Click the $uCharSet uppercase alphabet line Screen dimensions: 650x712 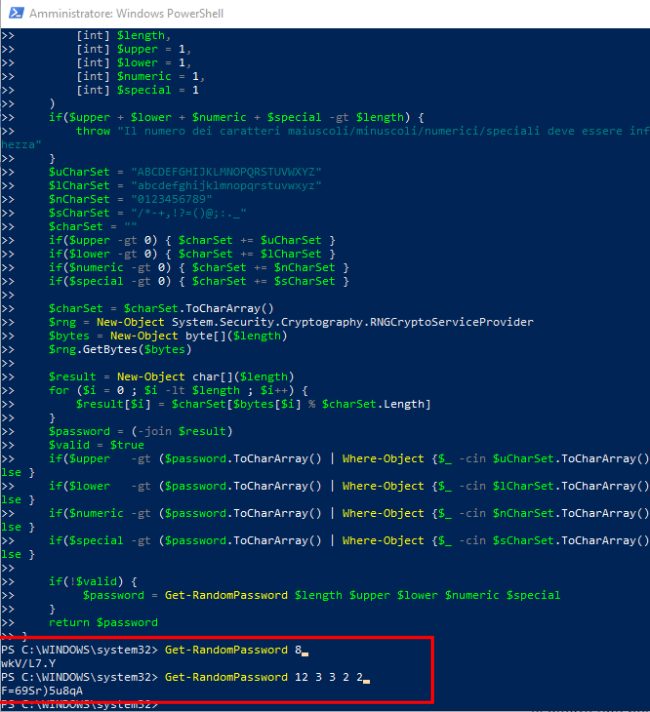185,172
